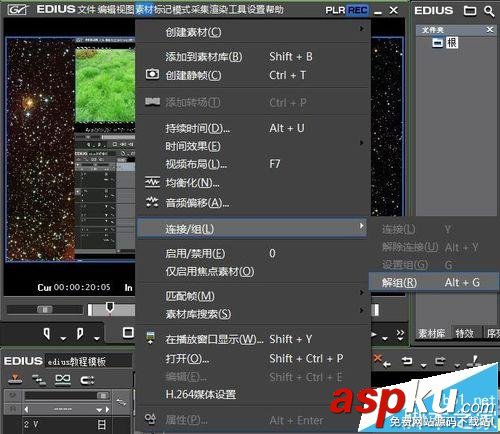Expand the 连接/组(L) submenu arrow
The height and width of the screenshot is (434, 500).
coord(361,226)
